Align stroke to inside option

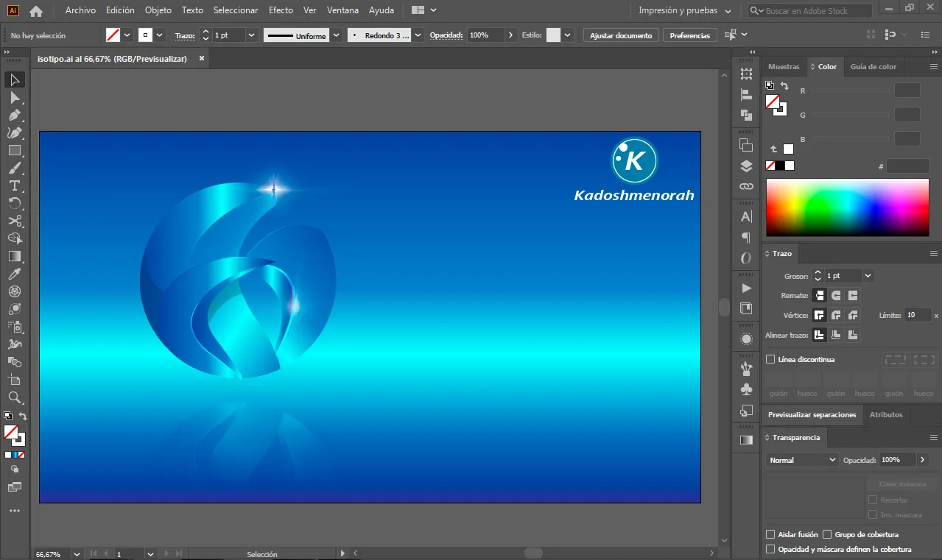[836, 336]
